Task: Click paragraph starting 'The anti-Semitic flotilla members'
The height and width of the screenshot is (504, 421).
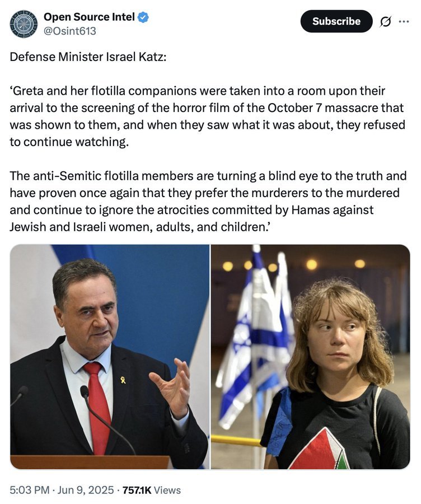Action: [x=208, y=202]
